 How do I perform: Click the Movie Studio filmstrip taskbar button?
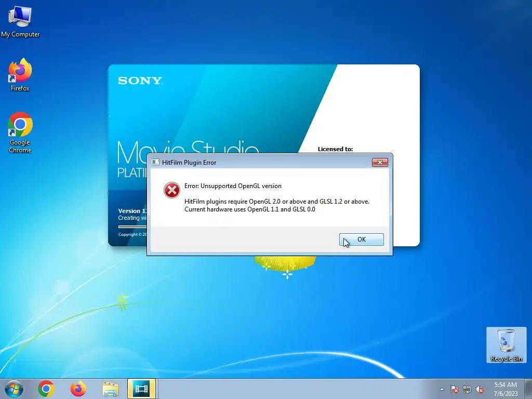[141, 389]
